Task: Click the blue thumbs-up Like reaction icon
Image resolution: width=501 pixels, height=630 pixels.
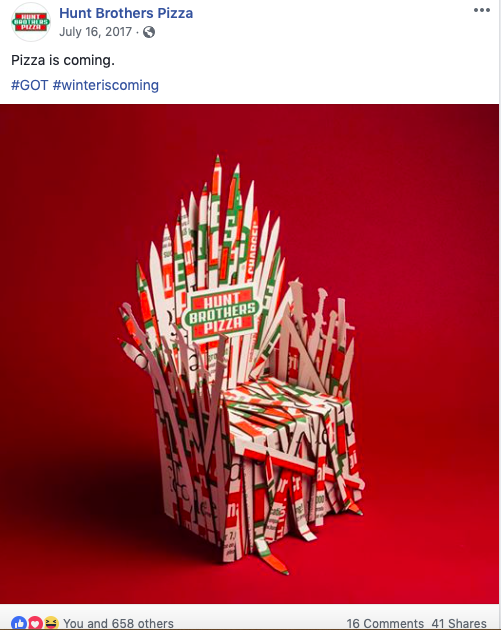Action: pyautogui.click(x=18, y=623)
